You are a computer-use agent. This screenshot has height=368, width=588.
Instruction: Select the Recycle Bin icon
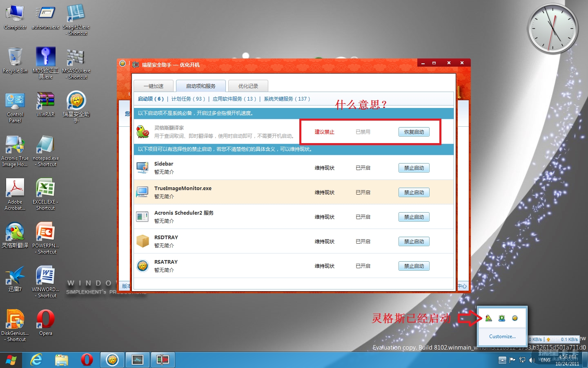[x=15, y=61]
